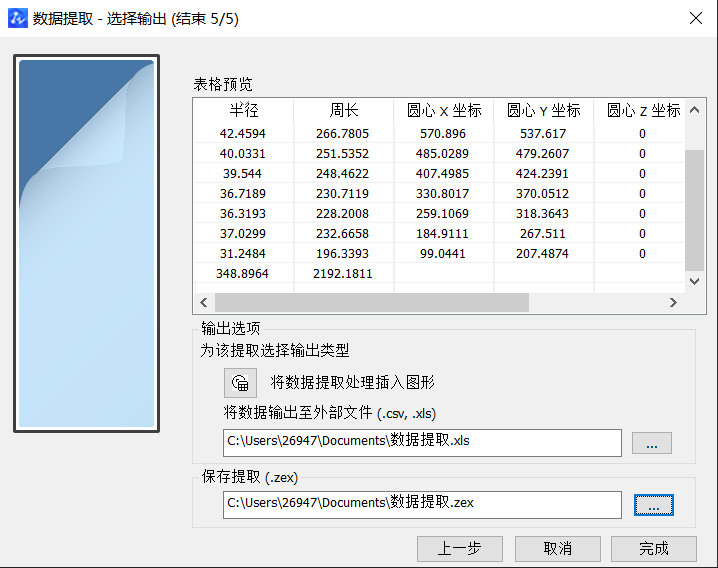
Task: Select the 周长 column header
Action: 343,111
